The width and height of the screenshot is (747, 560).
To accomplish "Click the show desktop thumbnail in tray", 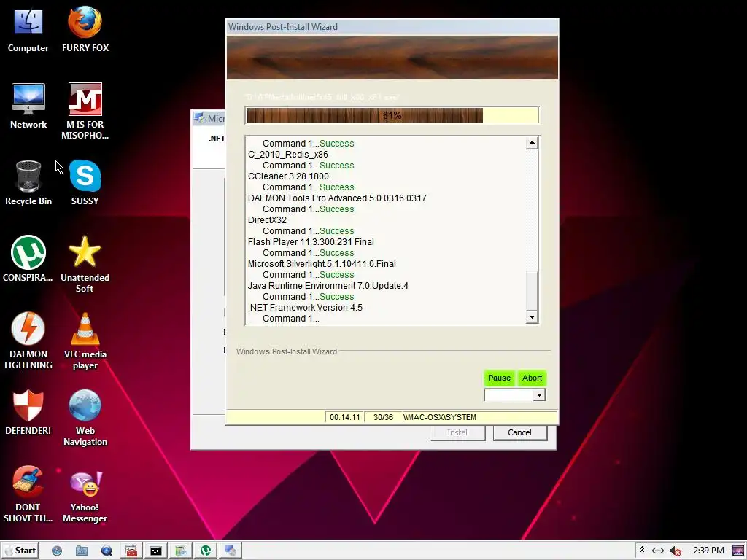I will (738, 551).
